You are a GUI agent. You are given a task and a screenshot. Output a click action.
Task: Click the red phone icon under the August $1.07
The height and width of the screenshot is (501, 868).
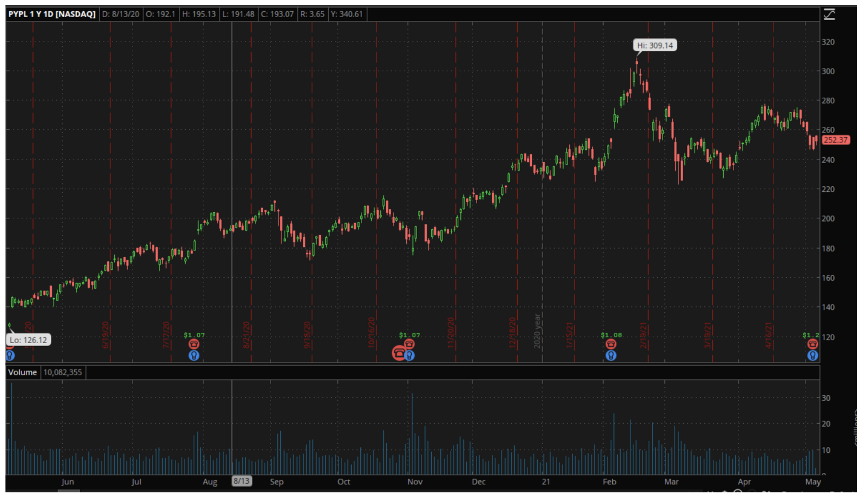[x=194, y=344]
